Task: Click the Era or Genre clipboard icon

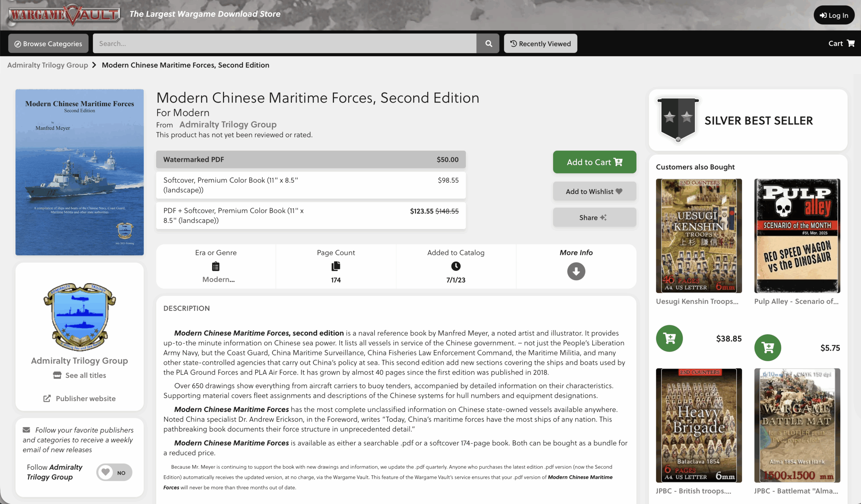Action: (x=216, y=266)
